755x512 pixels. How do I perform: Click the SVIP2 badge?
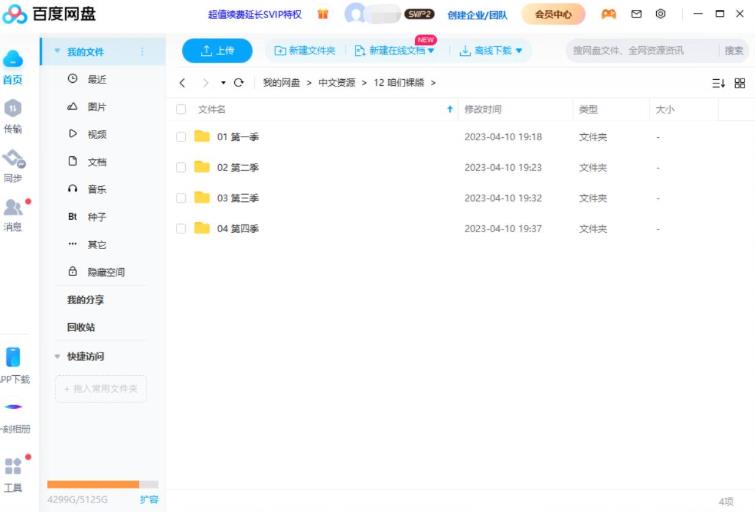click(419, 14)
